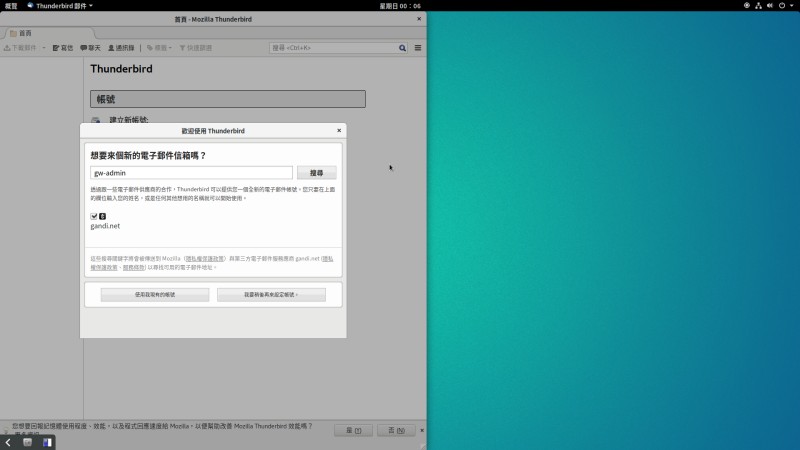The height and width of the screenshot is (450, 800).
Task: Click the blue-white tray icon at bottom left
Action: pyautogui.click(x=47, y=442)
